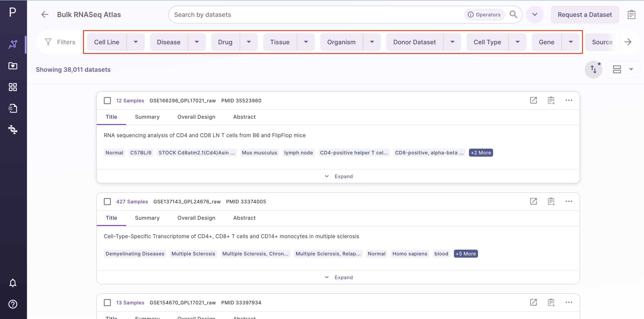Image resolution: width=644 pixels, height=319 pixels.
Task: Open notifications bell icon
Action: pos(13,283)
